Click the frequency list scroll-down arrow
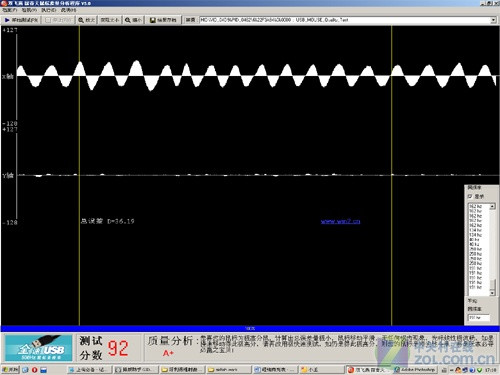500x375 pixels. pyautogui.click(x=492, y=293)
